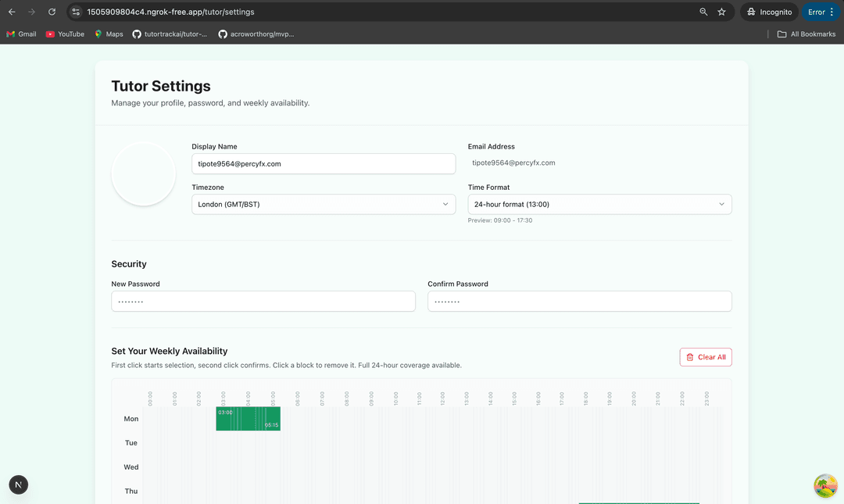Screen dimensions: 844x504
Task: Open the YouTube bookmark
Action: [x=65, y=34]
